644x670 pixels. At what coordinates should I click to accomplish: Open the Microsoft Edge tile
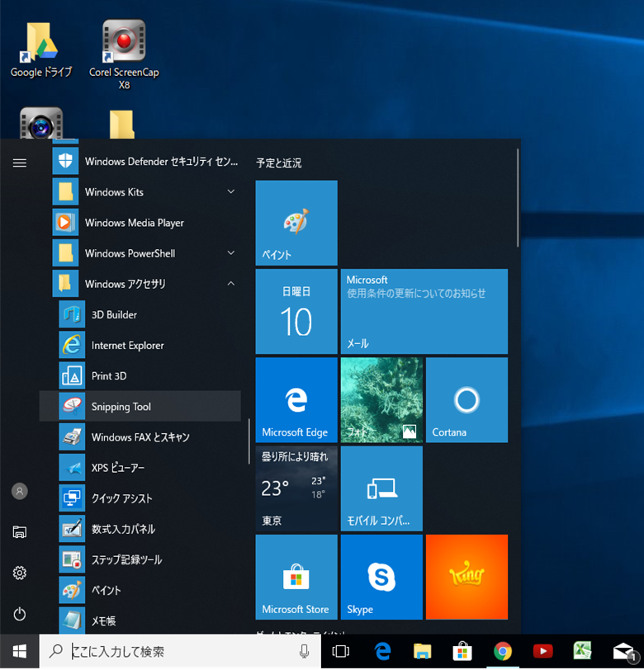point(296,400)
